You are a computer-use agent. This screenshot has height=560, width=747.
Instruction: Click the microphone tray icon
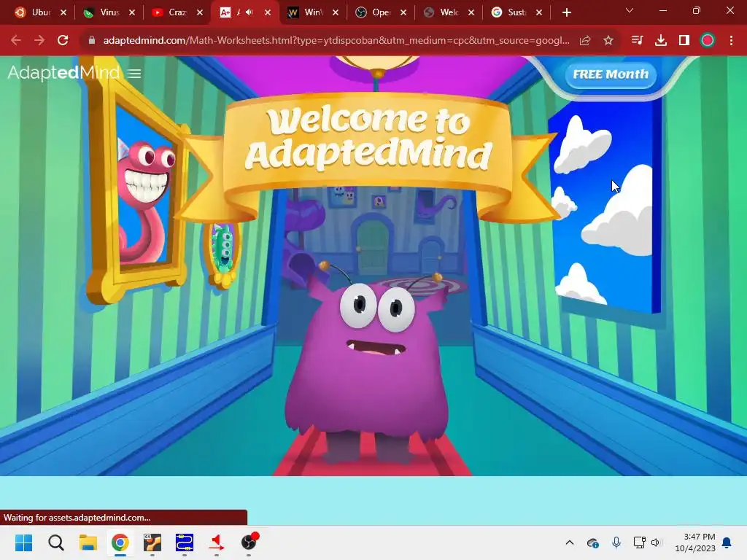616,542
